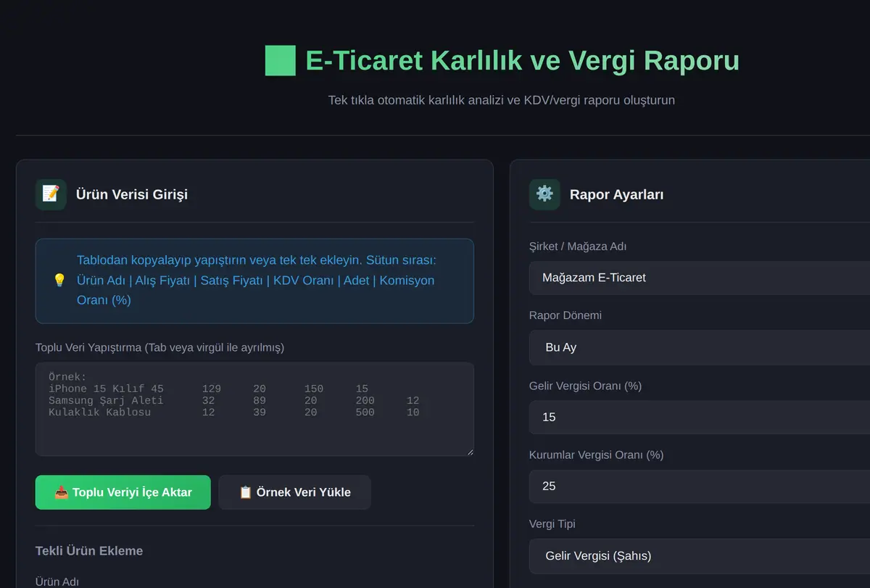870x588 pixels.
Task: Click the Tek tıkla otomatik karlılık subtitle
Action: [x=502, y=100]
